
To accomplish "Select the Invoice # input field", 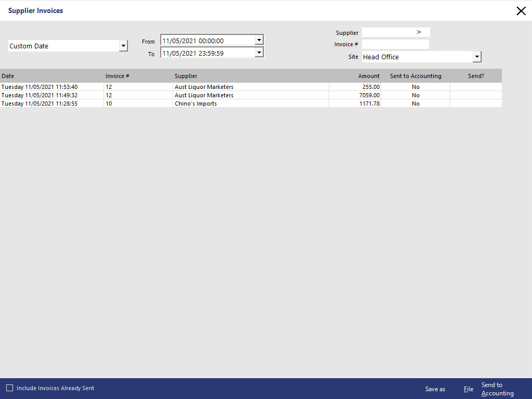I will pyautogui.click(x=395, y=44).
